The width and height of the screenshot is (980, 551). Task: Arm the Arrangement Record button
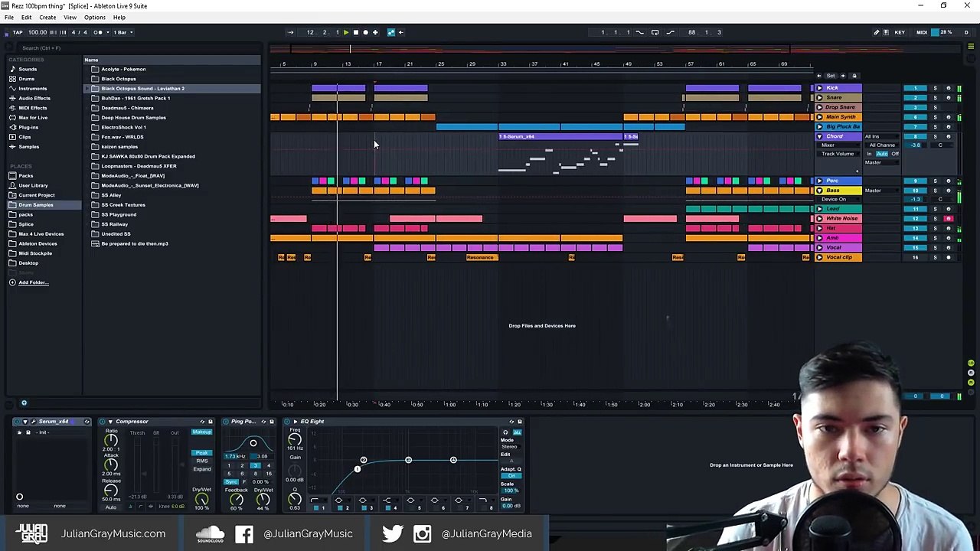[x=365, y=32]
